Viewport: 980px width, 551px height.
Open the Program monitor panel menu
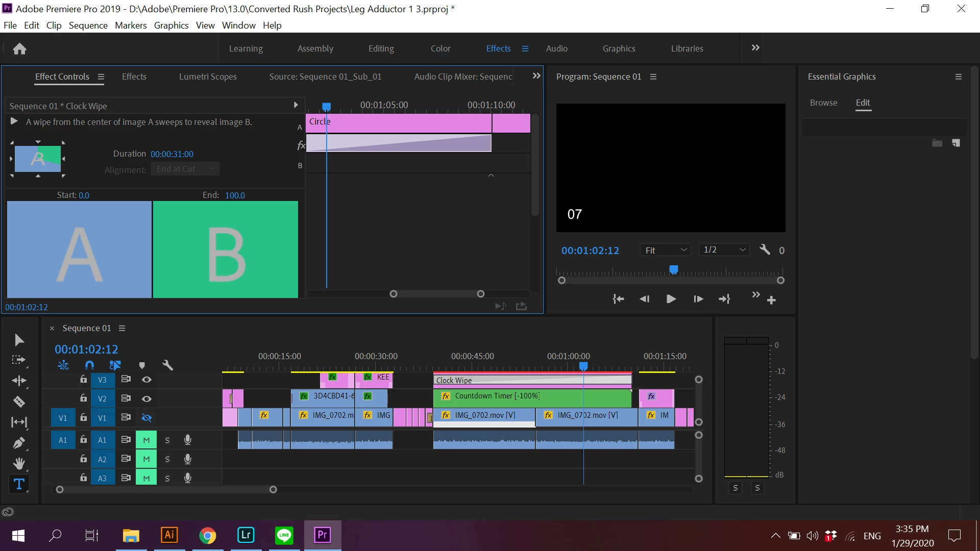pyautogui.click(x=653, y=77)
